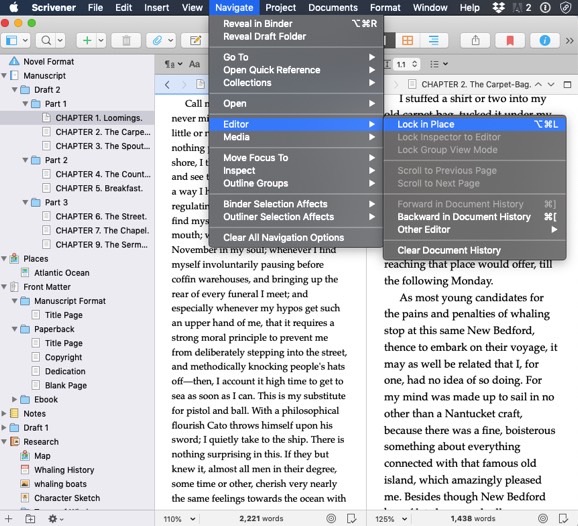Screen dimensions: 578x526
Task: Open the compose edit pencil icon
Action: coord(195,40)
